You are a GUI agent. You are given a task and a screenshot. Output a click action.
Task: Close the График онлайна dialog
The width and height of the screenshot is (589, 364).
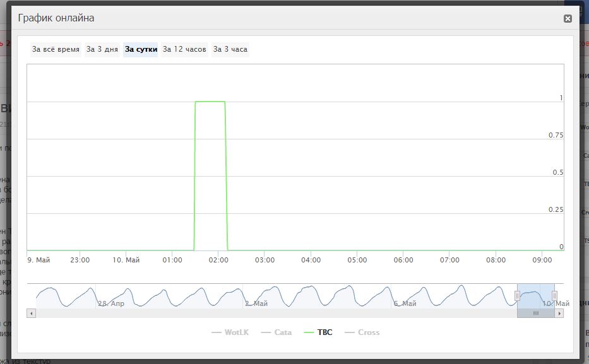[x=568, y=18]
